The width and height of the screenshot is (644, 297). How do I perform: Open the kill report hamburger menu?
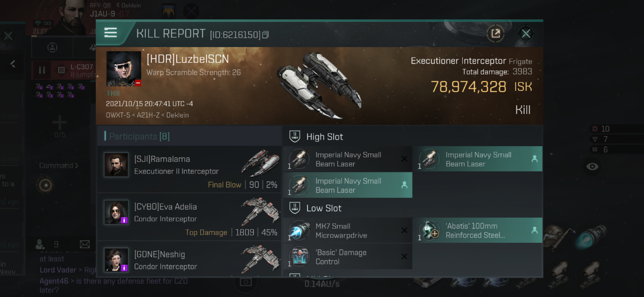[x=111, y=33]
